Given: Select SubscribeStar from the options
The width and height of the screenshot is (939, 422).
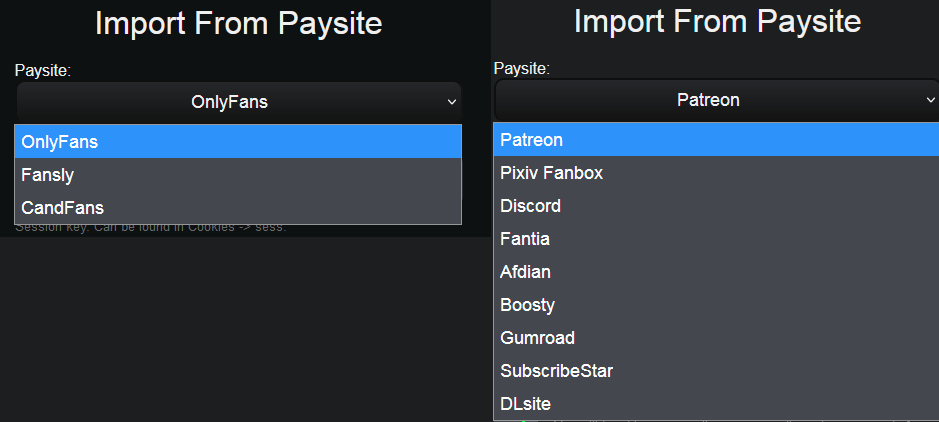Looking at the screenshot, I should coord(716,371).
